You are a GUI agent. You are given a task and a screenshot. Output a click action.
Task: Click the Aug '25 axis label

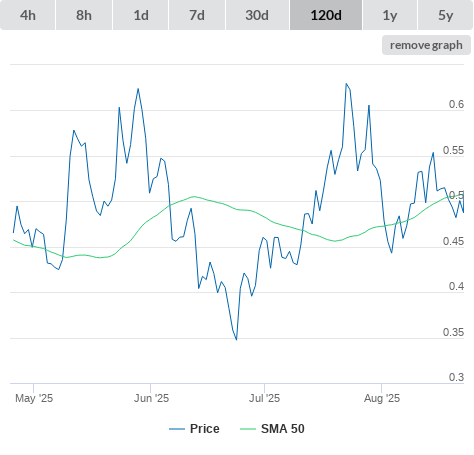[x=382, y=398]
